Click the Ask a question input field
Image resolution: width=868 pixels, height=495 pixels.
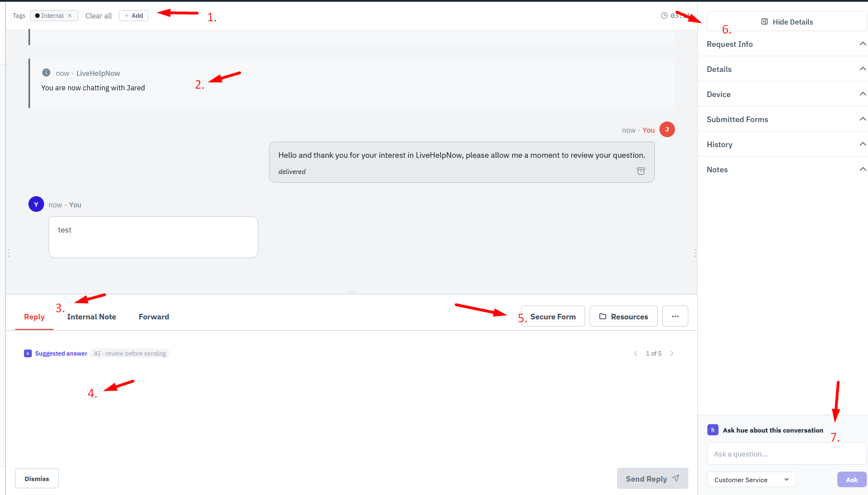click(787, 454)
